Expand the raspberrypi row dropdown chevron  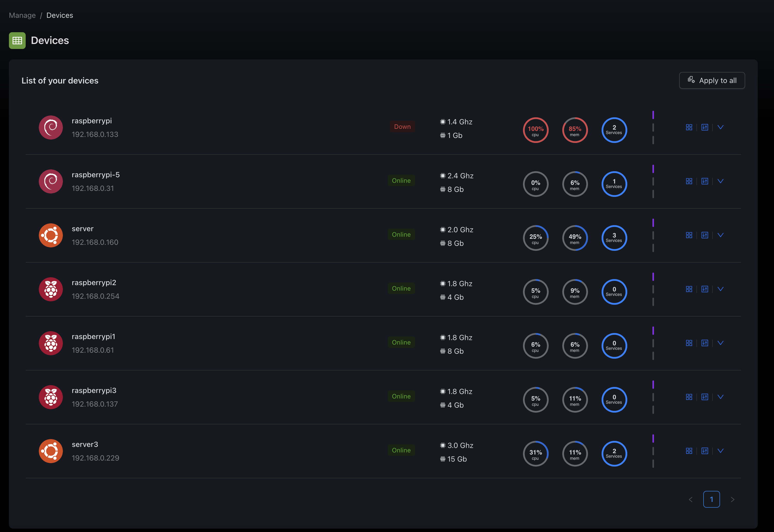[720, 127]
